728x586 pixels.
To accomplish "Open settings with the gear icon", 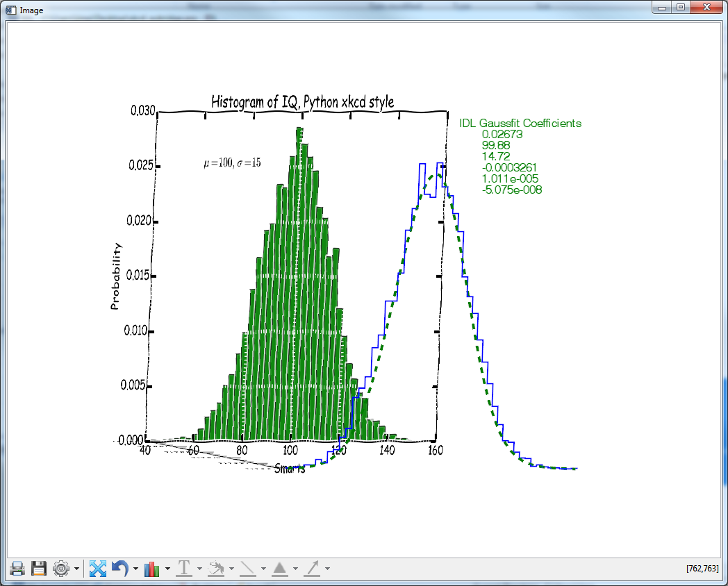I will [x=61, y=569].
